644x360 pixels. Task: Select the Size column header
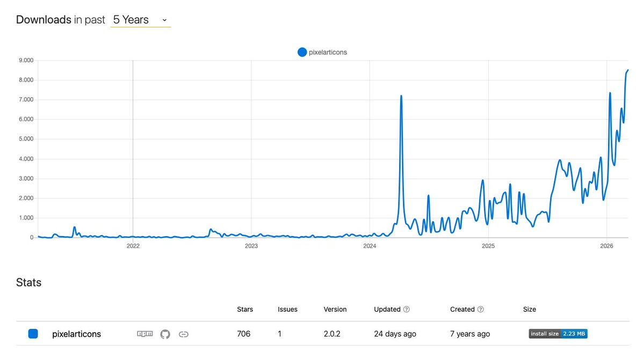coord(530,309)
